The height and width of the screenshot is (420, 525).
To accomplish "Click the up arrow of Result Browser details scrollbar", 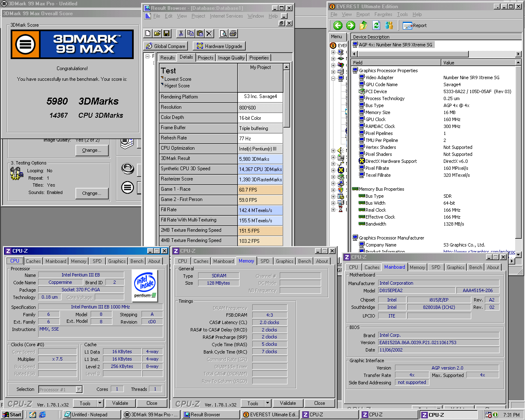I will pos(286,66).
